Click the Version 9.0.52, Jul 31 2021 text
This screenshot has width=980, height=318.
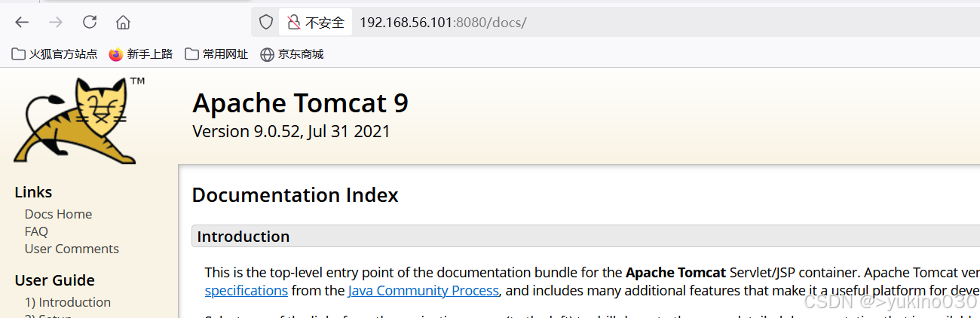point(292,132)
